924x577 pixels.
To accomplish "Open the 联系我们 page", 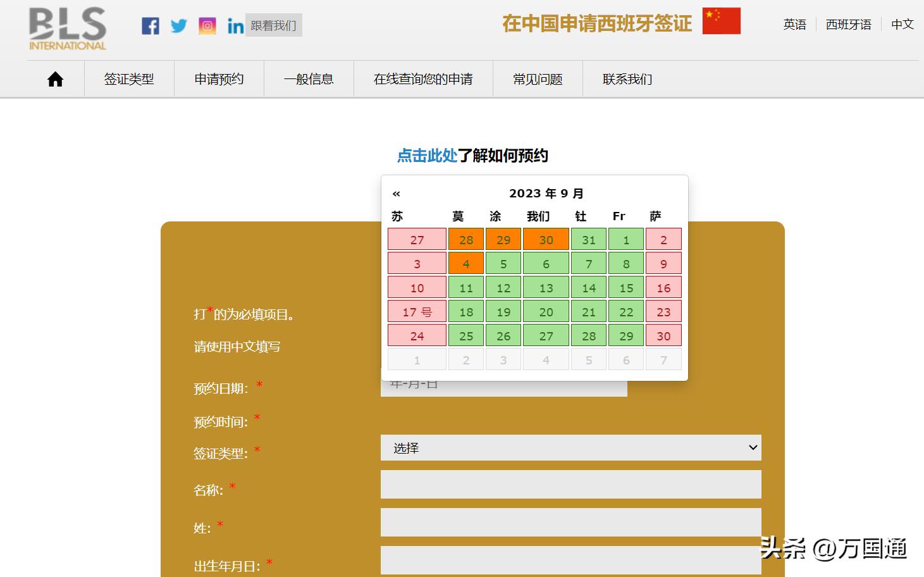I will click(625, 78).
